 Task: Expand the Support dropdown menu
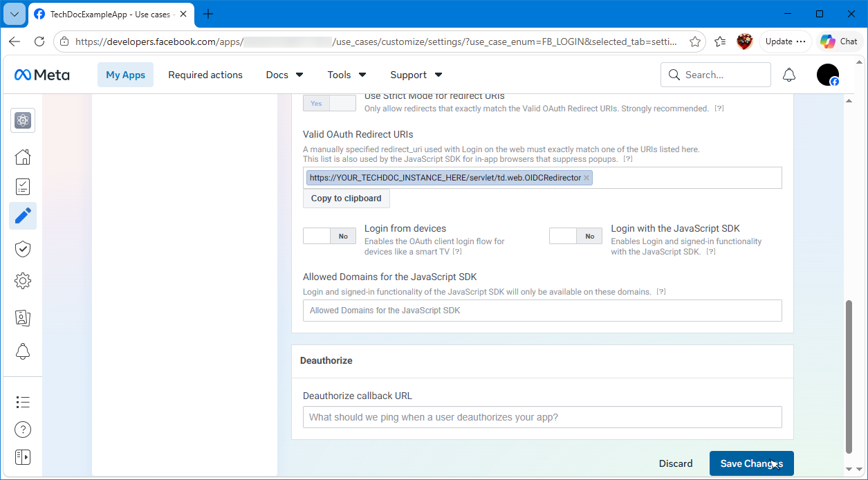(416, 75)
